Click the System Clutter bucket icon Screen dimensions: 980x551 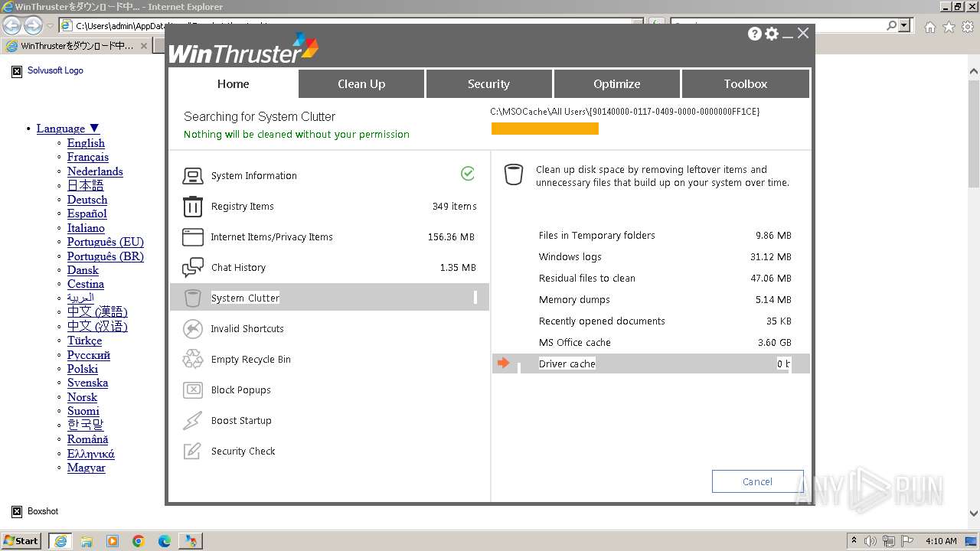192,298
